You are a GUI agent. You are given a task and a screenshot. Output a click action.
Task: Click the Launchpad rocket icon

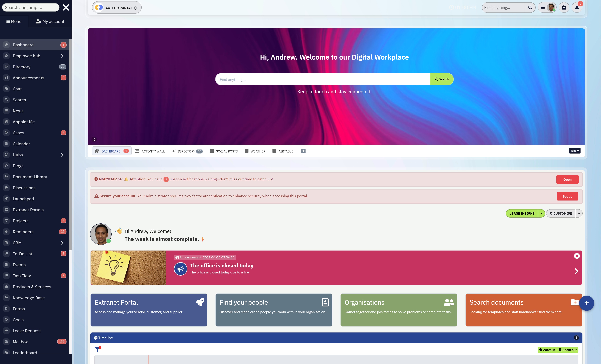click(6, 199)
